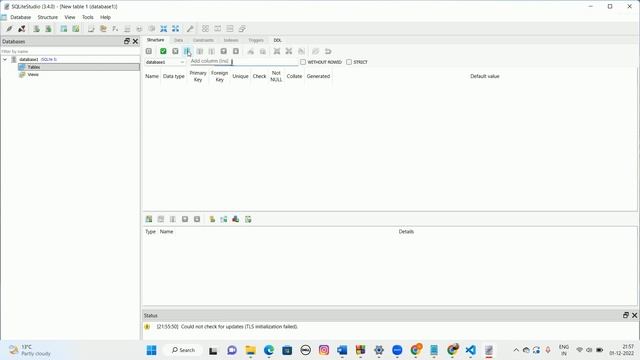Click the undo arrow icon in structure toolbar
The image size is (640, 360).
(x=328, y=51)
